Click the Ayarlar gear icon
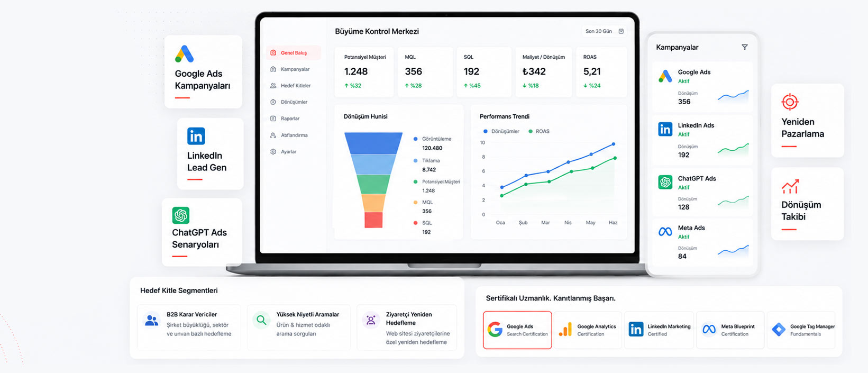The image size is (868, 373). 273,152
